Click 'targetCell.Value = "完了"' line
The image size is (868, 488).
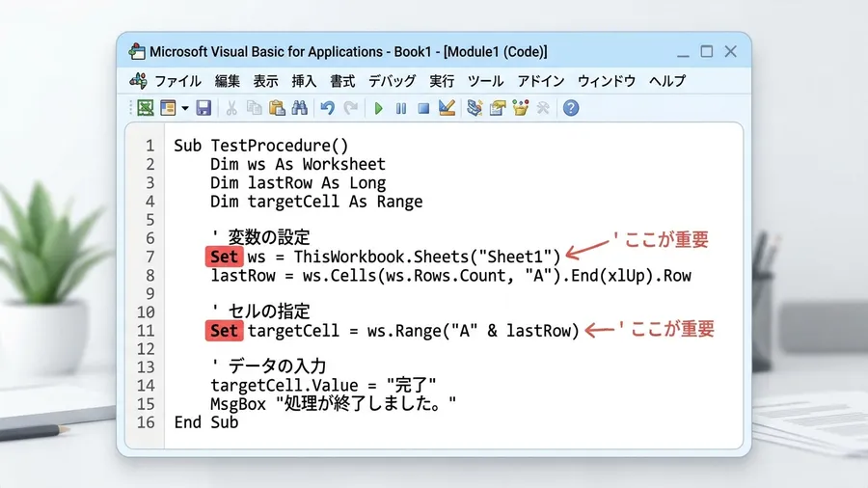click(323, 385)
